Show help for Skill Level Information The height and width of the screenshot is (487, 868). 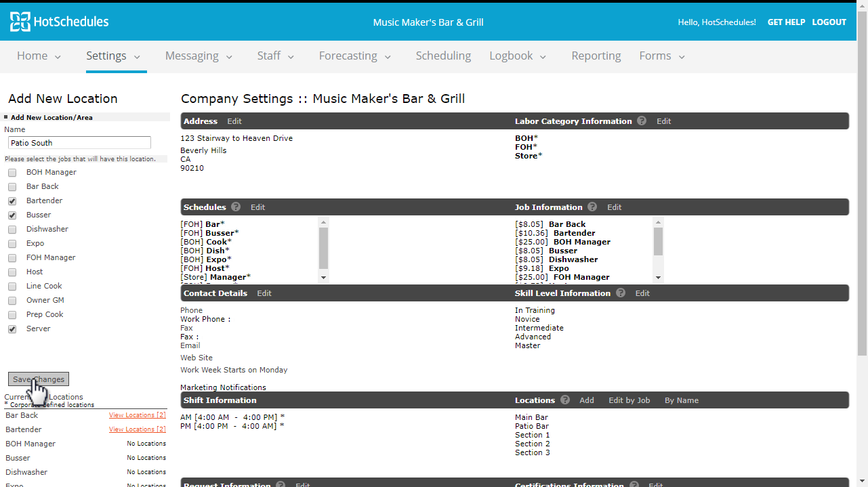621,293
